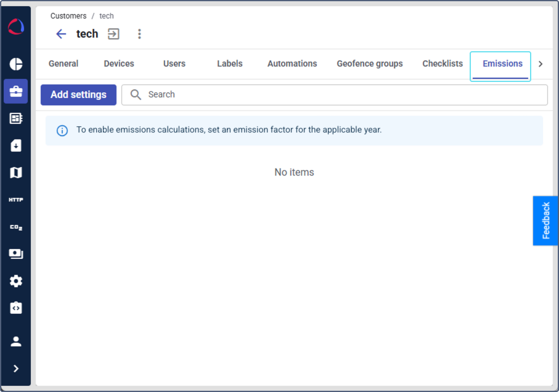Open the developer code icon in sidebar
The image size is (559, 392).
(16, 308)
